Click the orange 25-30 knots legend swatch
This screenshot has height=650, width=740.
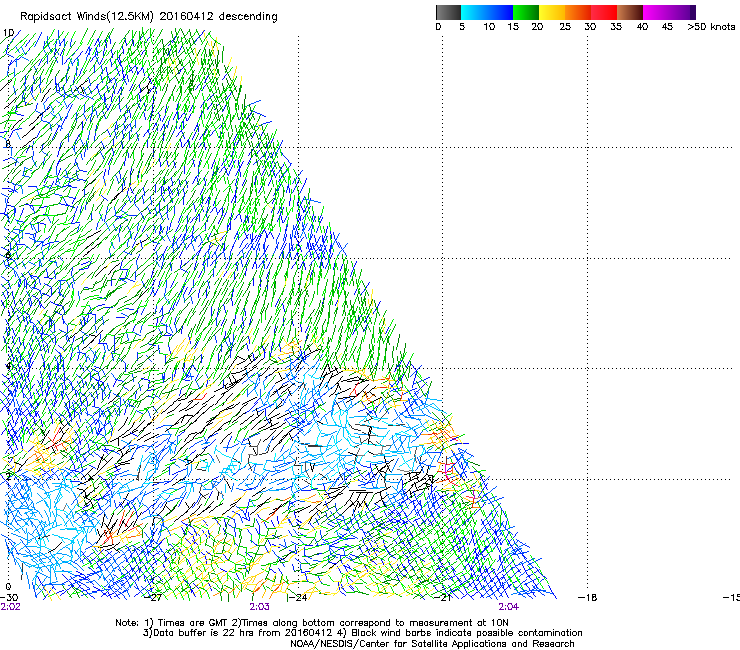578,12
